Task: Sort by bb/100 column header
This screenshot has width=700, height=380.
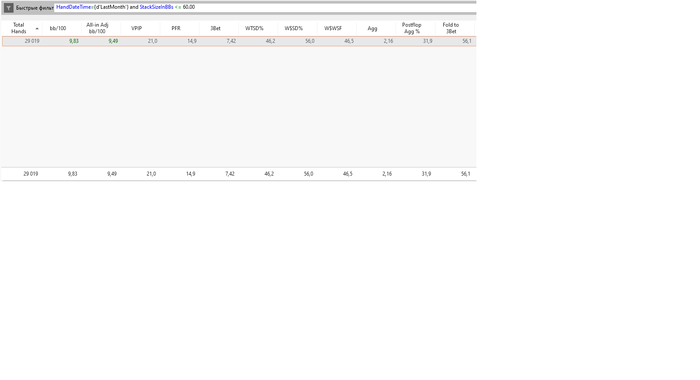Action: (58, 28)
